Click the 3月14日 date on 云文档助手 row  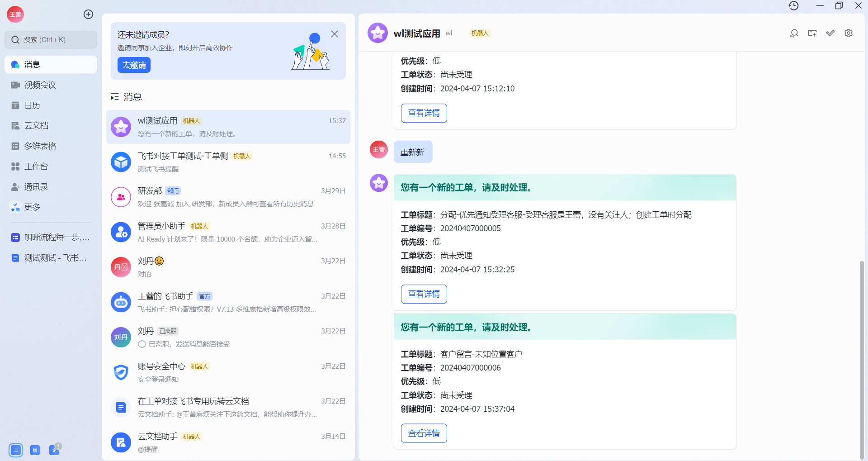tap(333, 437)
